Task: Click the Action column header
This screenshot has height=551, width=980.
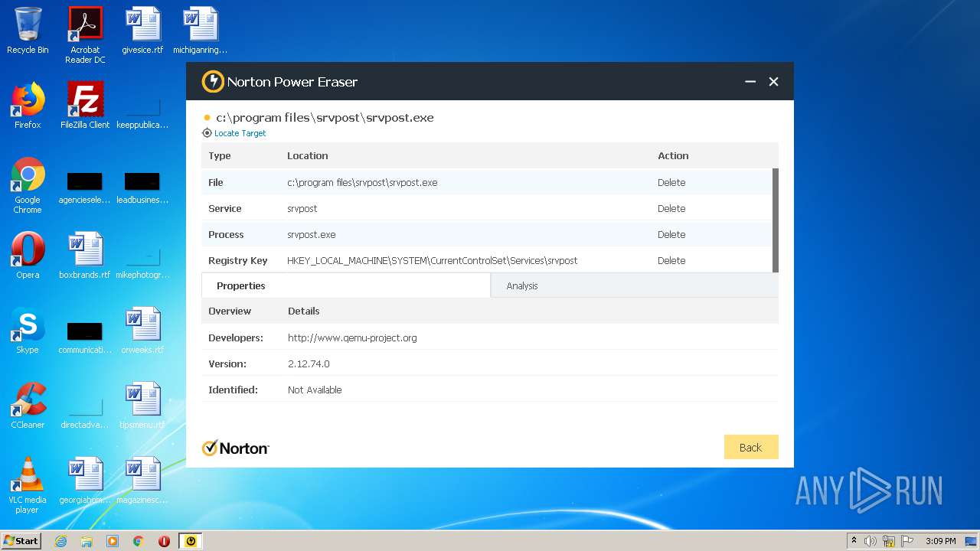Action: [x=673, y=155]
